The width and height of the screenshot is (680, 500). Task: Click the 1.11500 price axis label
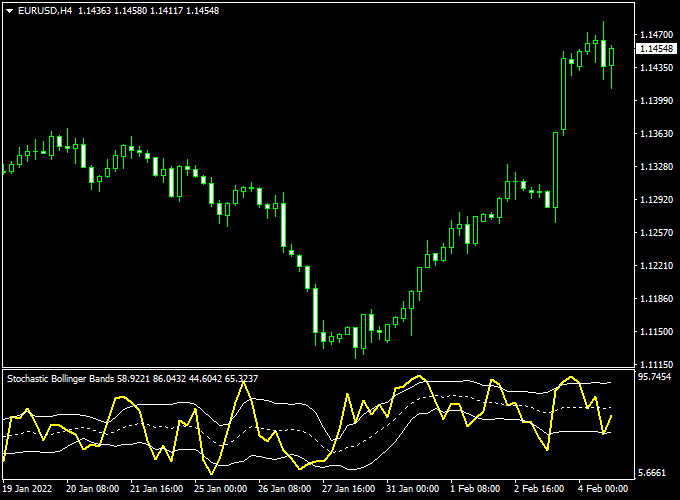pyautogui.click(x=657, y=331)
